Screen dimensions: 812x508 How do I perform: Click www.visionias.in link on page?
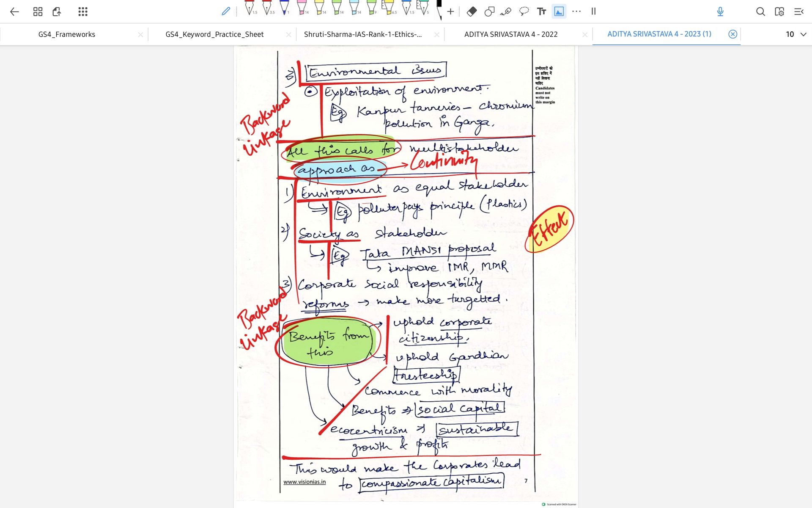(304, 482)
